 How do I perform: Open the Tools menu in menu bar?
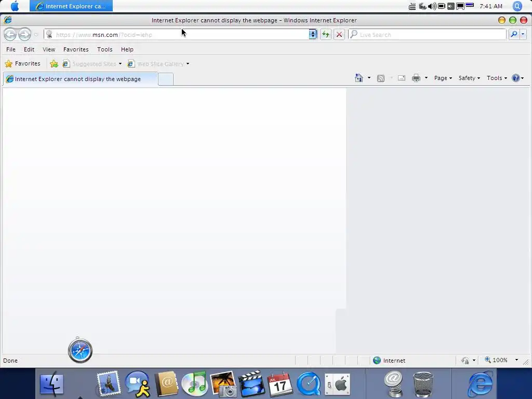105,49
